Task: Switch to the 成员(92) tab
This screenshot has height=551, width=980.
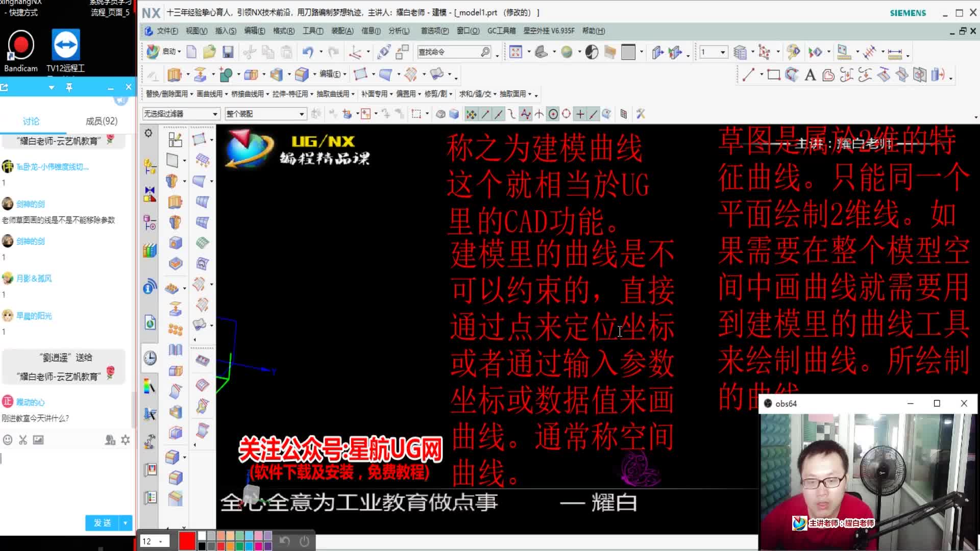Action: 101,121
